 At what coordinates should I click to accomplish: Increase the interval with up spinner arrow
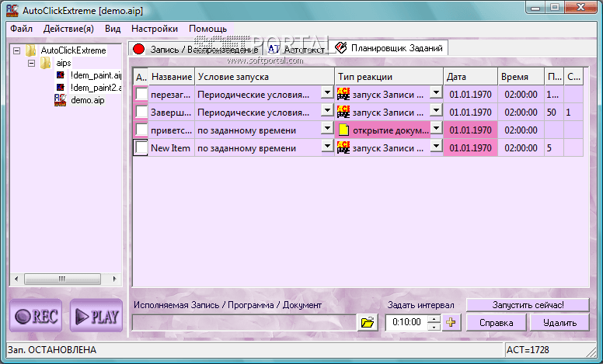(x=434, y=319)
